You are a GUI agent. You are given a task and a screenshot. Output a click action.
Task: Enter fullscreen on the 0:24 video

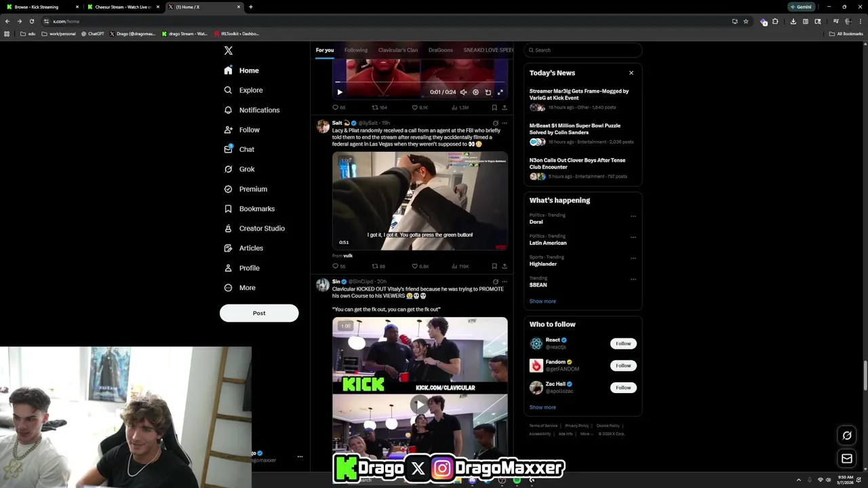pos(500,92)
